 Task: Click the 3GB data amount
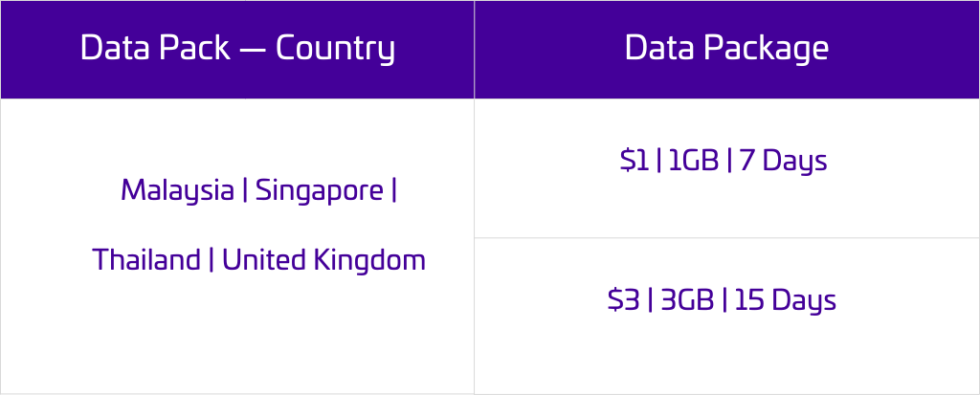(687, 300)
